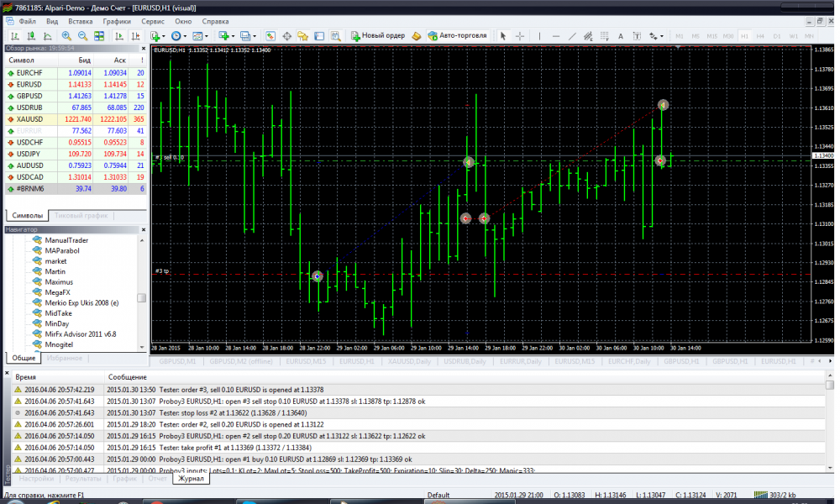
Task: Zoom in on the chart
Action: coord(66,36)
